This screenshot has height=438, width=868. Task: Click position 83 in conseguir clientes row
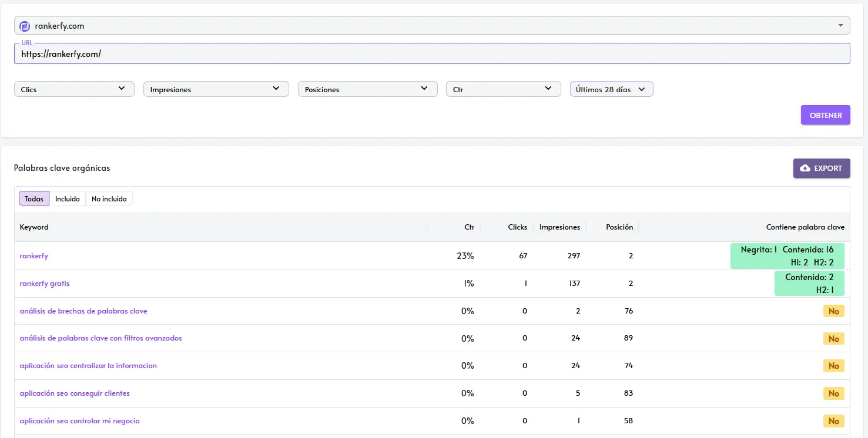pyautogui.click(x=629, y=393)
